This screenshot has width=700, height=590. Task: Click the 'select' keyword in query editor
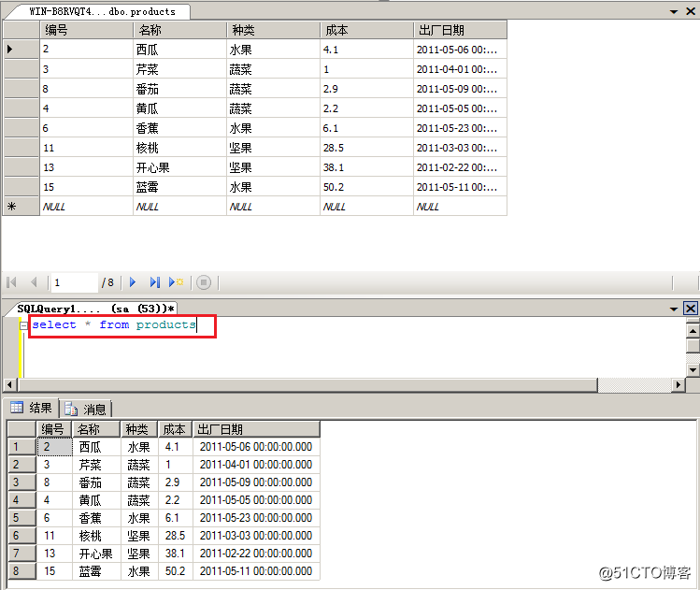coord(54,324)
